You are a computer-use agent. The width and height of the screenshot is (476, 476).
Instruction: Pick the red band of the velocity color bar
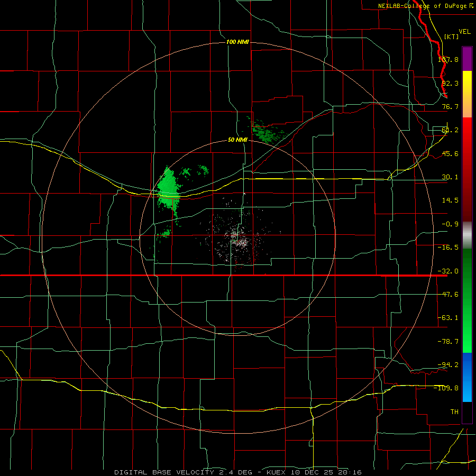click(x=467, y=169)
